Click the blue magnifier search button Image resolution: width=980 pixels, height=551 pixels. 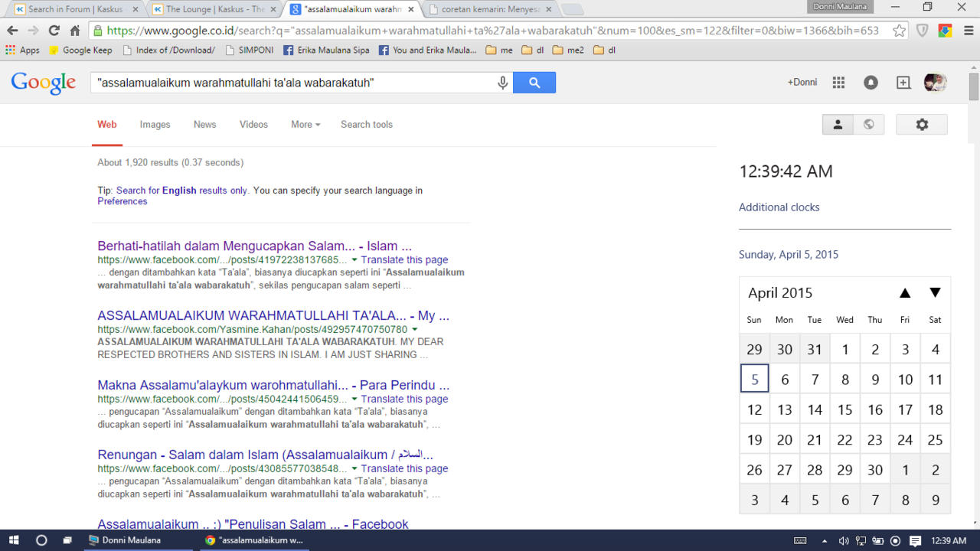tap(534, 83)
